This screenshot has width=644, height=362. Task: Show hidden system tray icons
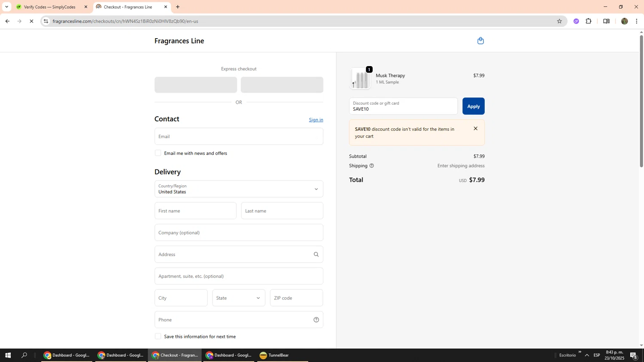tap(587, 355)
